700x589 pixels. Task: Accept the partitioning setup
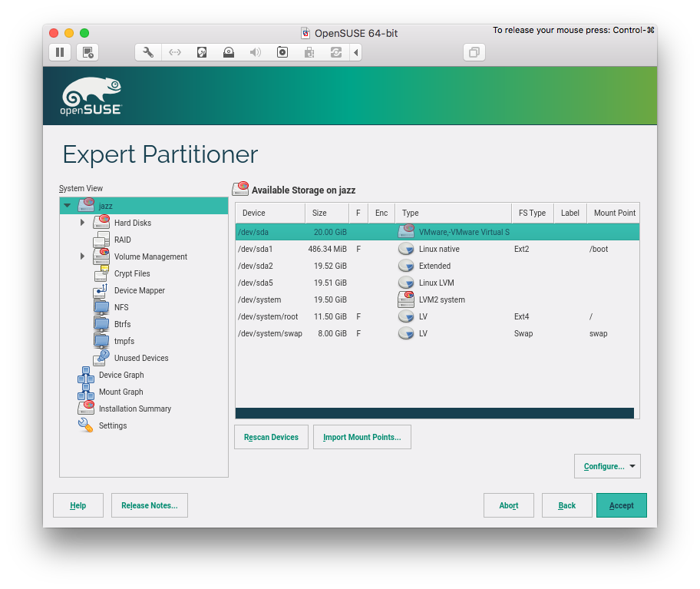click(x=622, y=505)
